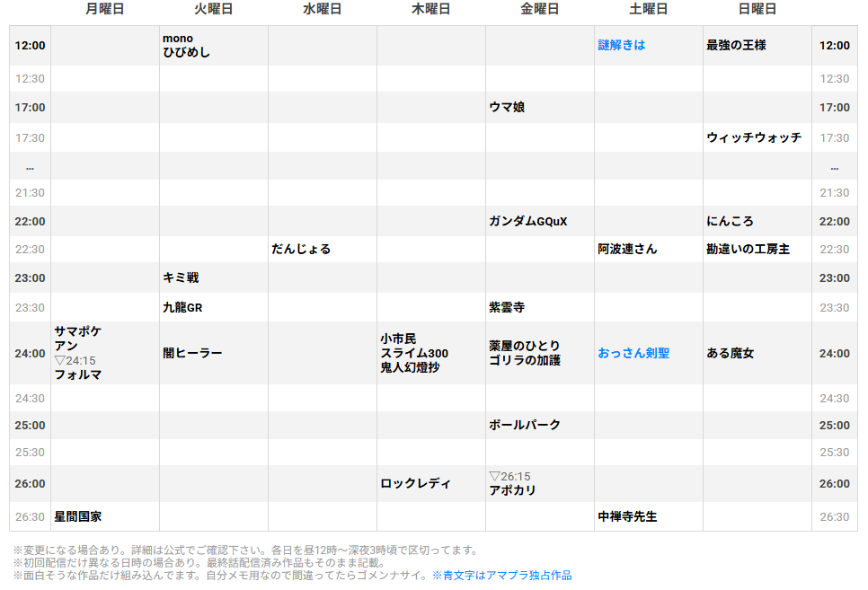Click 鬼人幻燈抄 entry
Image resolution: width=868 pixels, height=590 pixels.
tap(410, 367)
